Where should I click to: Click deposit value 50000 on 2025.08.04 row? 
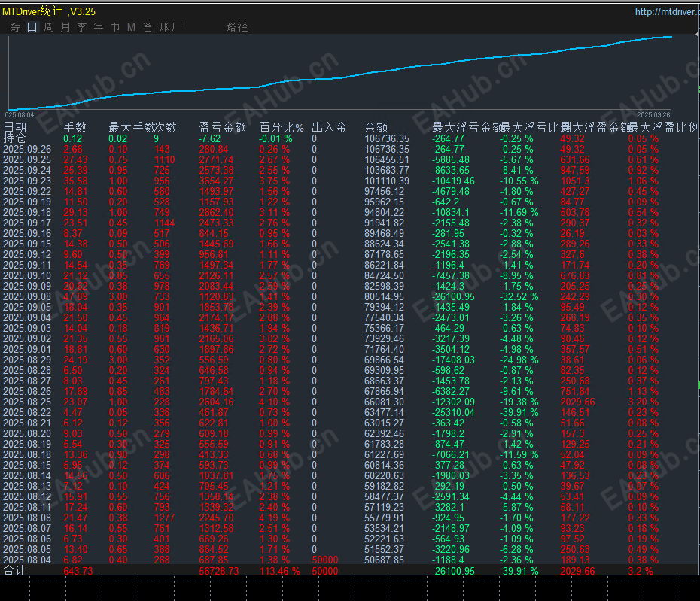click(x=325, y=560)
